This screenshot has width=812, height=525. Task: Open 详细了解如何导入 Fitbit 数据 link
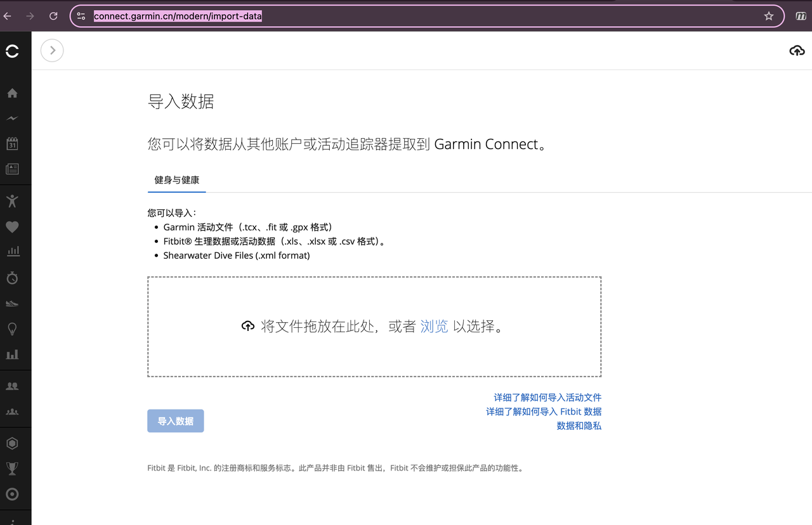[544, 412]
